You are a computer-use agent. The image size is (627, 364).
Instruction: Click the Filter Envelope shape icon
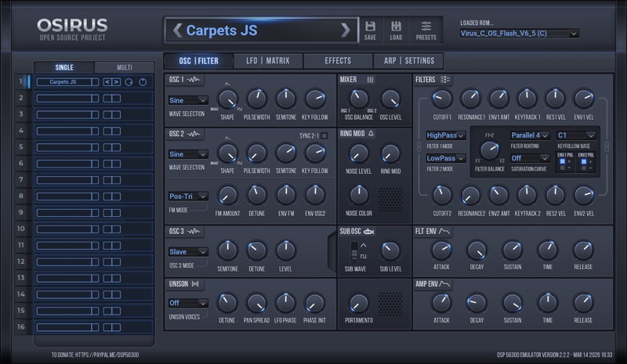coord(444,232)
